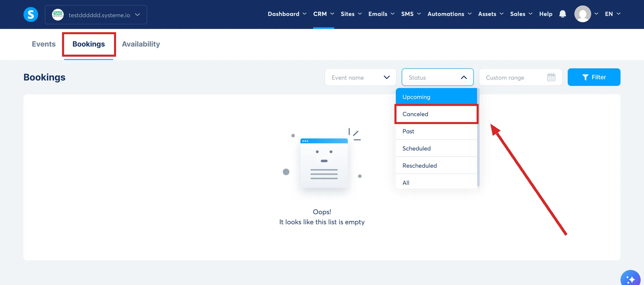The height and width of the screenshot is (285, 644).
Task: Choose Rescheduled status option
Action: tap(436, 165)
